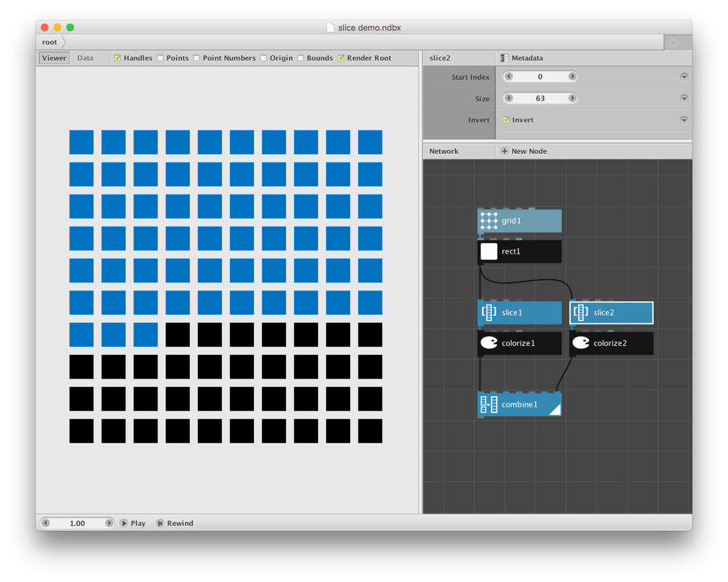Click the "slice2" node name header

coord(440,58)
